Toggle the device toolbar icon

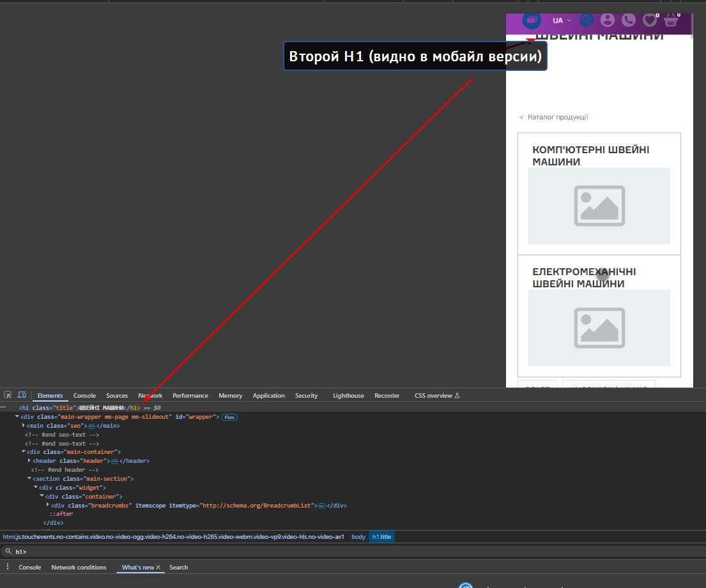(x=22, y=395)
